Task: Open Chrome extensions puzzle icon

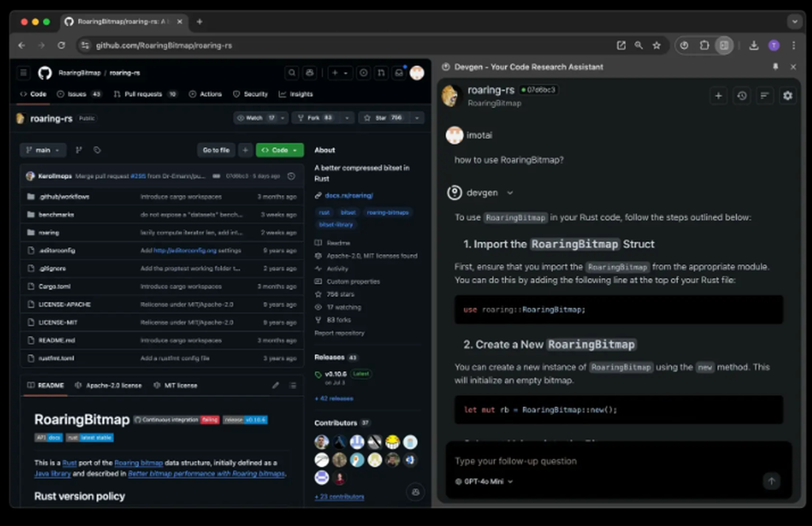Action: tap(704, 45)
